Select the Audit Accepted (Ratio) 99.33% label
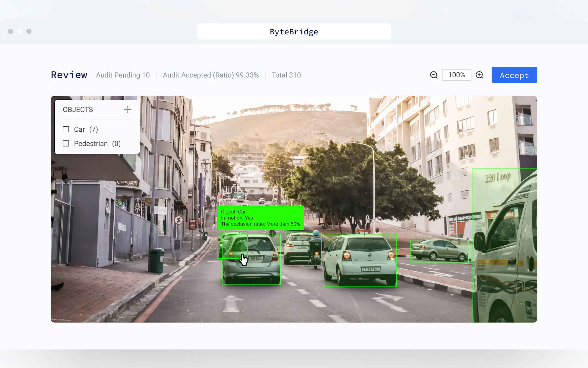 tap(210, 75)
